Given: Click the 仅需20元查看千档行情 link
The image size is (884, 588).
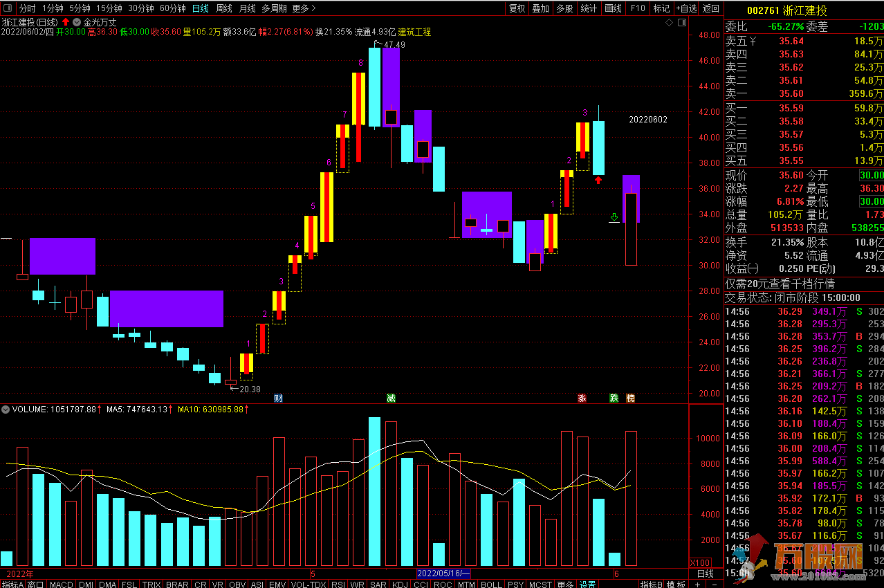Looking at the screenshot, I should coord(780,284).
